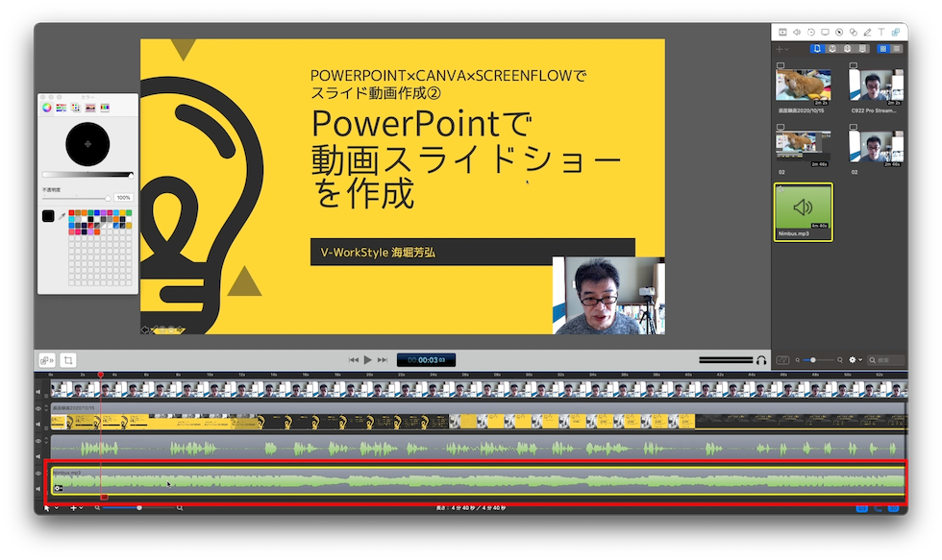This screenshot has width=942, height=560.
Task: Select the Nimbus.mp3 thumbnail in media library
Action: click(804, 208)
